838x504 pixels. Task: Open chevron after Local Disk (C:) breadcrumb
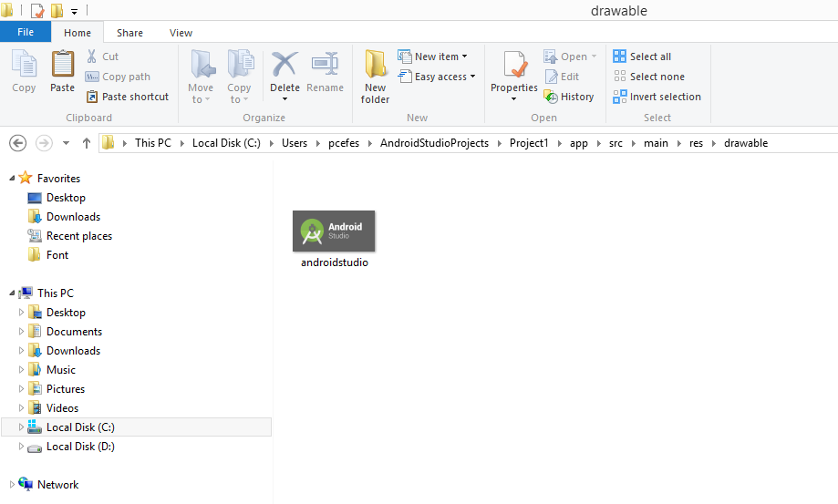click(272, 143)
